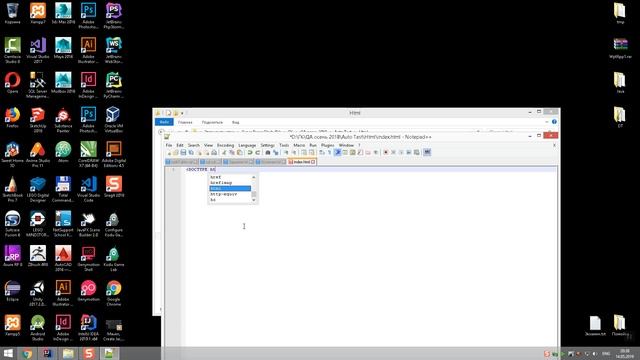Click the Copy toolbar icon
This screenshot has height=360, width=640.
pos(232,152)
